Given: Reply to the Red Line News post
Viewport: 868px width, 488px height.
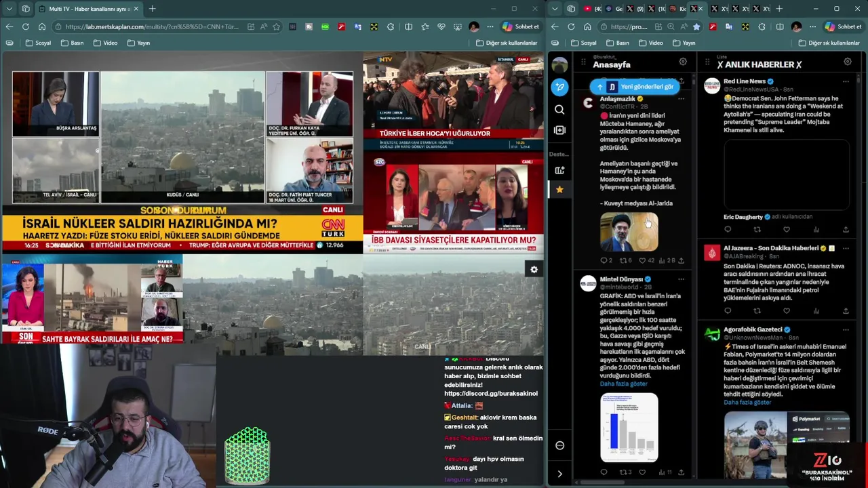Looking at the screenshot, I should 728,229.
